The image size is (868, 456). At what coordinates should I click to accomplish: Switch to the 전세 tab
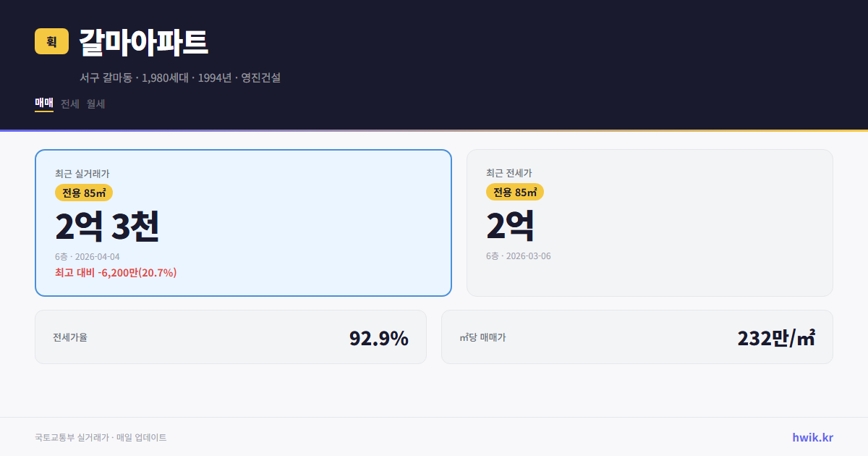coord(68,104)
